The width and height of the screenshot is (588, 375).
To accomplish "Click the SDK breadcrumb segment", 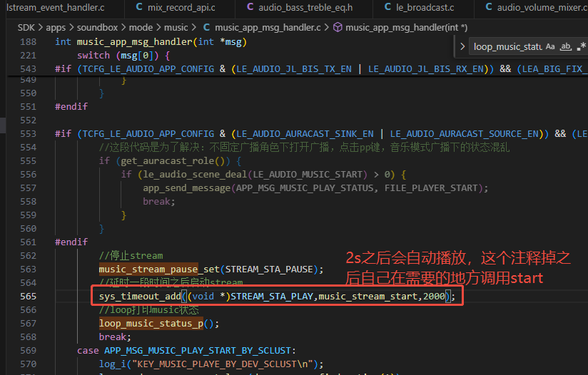I will [x=26, y=28].
